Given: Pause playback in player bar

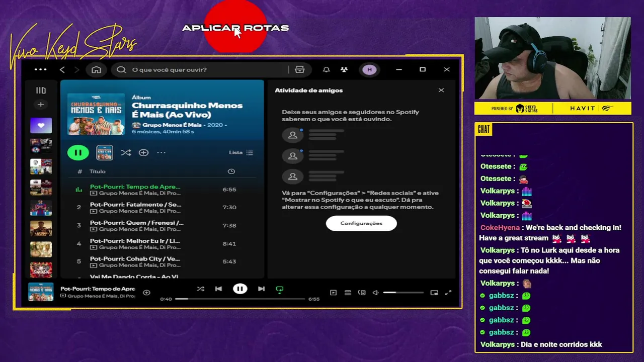Looking at the screenshot, I should (240, 289).
